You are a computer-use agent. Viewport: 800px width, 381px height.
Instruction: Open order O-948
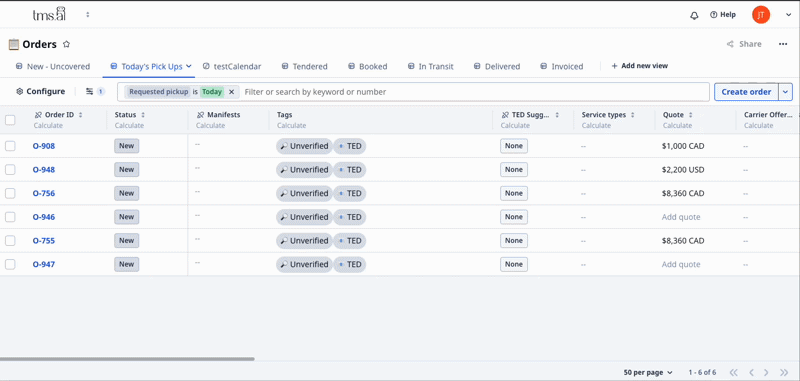coord(44,169)
